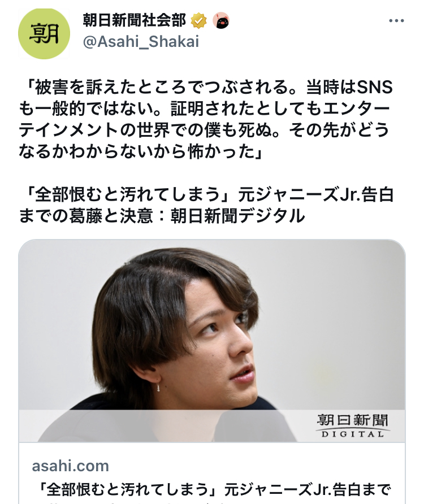Open the 朝日新聞社会部 display name

click(135, 20)
